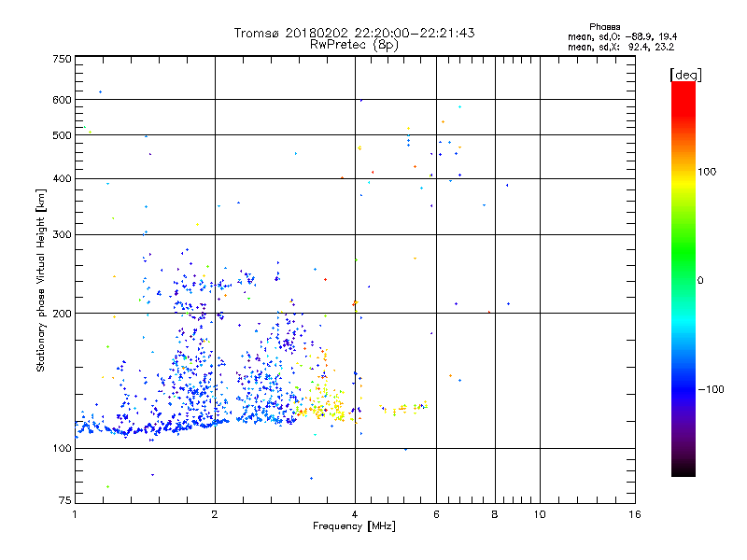
Task: Click colorbar tick label '0'
Action: (700, 281)
